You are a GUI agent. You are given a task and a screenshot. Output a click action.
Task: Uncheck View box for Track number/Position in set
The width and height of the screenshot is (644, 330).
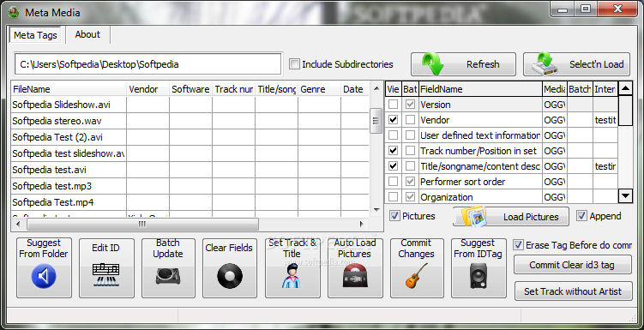click(393, 151)
